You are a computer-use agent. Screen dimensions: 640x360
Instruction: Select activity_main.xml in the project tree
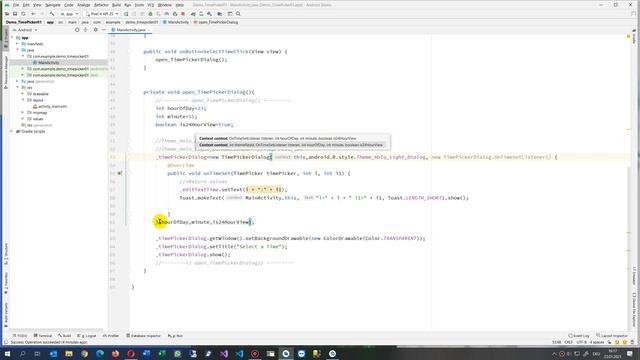click(50, 106)
